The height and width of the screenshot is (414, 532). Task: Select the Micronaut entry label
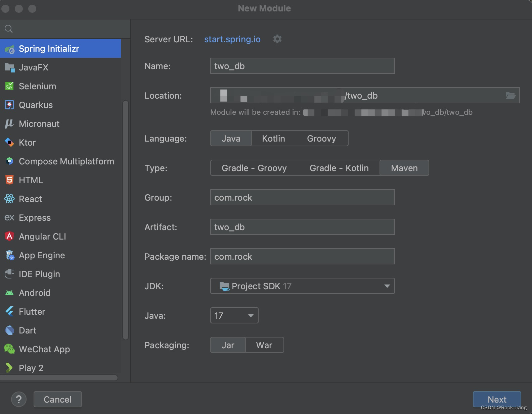pos(39,124)
